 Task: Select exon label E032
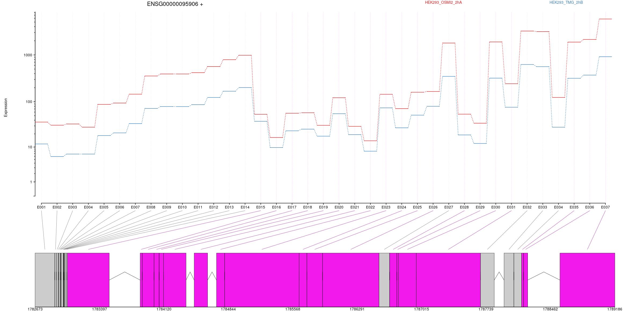(527, 207)
